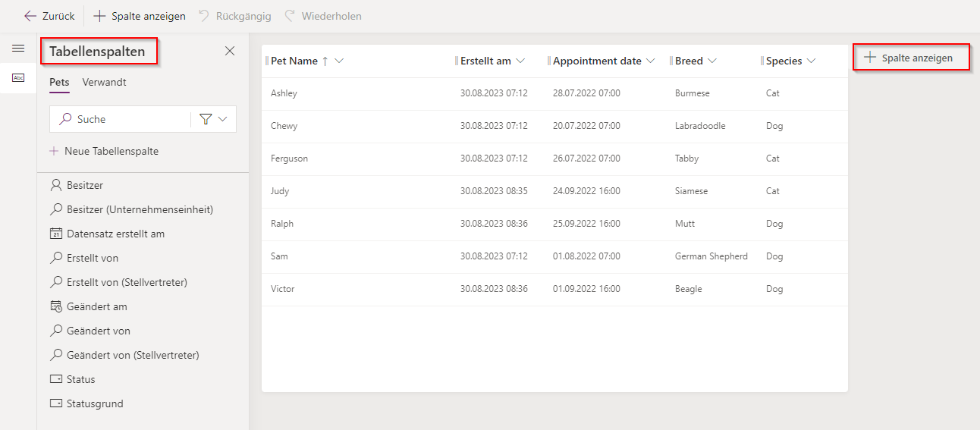Select the Chewy row name
This screenshot has height=430, width=980.
284,126
